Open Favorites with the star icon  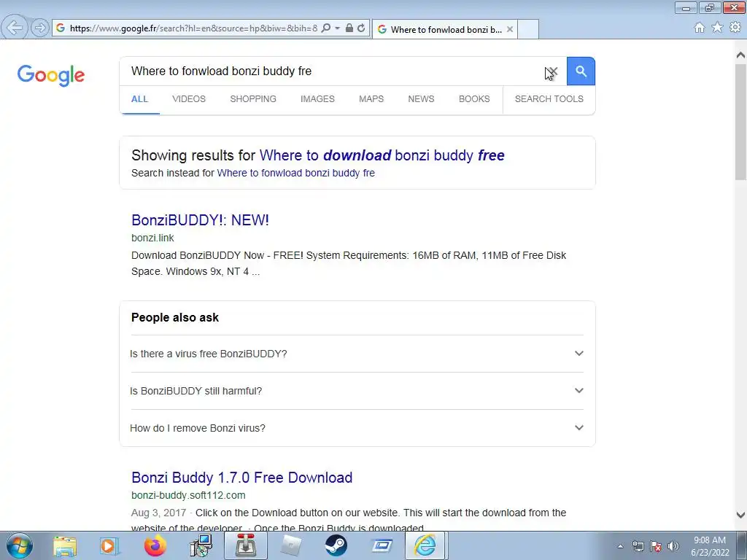[x=717, y=28]
